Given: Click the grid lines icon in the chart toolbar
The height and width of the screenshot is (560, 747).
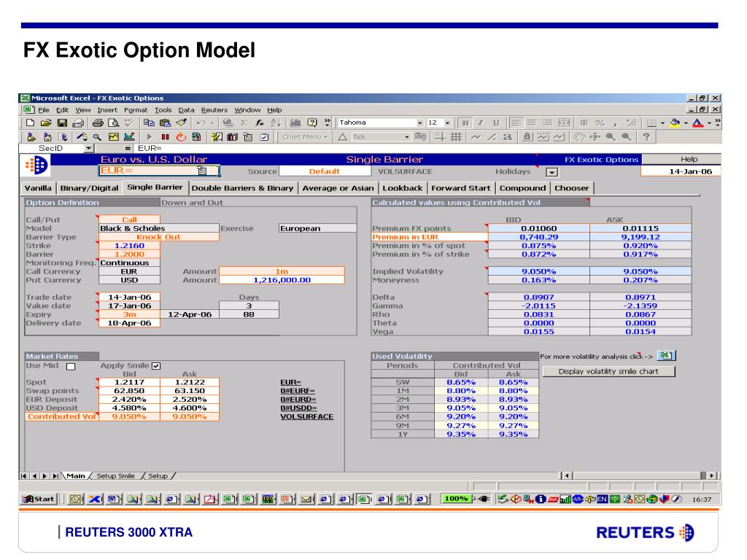Looking at the screenshot, I should coord(456,137).
